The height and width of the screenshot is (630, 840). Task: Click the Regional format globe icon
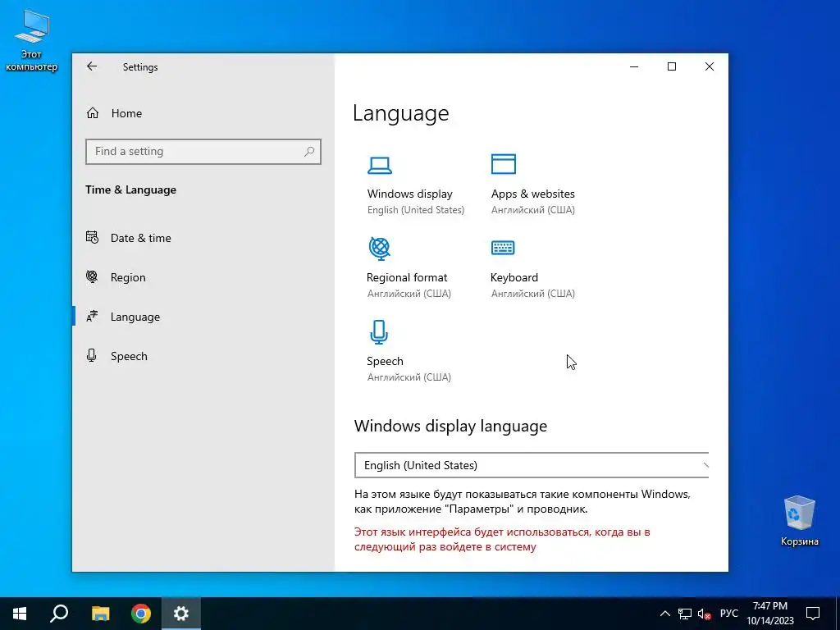[380, 249]
